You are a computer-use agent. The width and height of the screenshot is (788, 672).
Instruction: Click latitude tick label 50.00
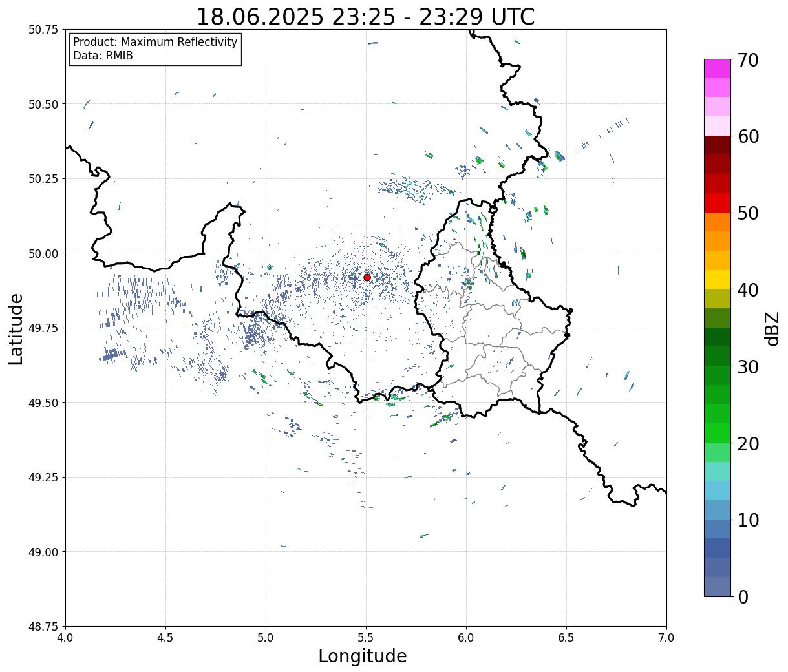coord(43,253)
